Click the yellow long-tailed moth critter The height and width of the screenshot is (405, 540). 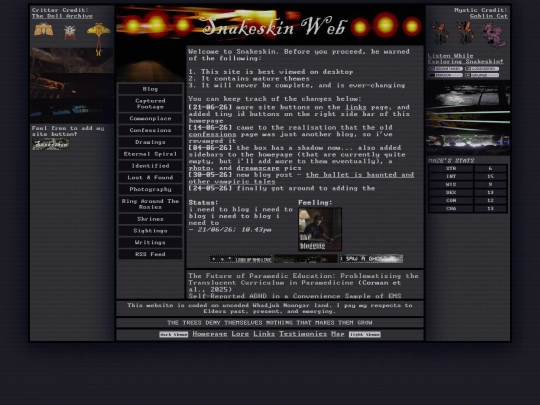pyautogui.click(x=98, y=38)
